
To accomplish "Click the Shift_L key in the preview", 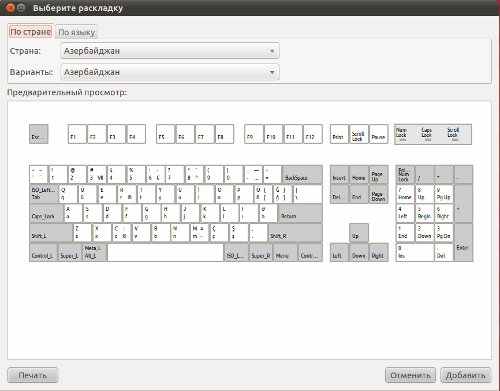I will point(51,233).
